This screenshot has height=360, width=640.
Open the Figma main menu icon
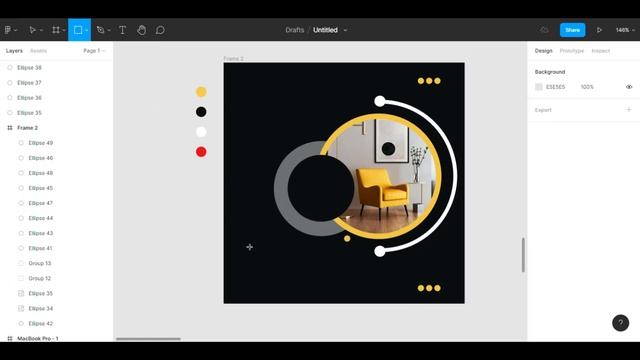(x=8, y=30)
